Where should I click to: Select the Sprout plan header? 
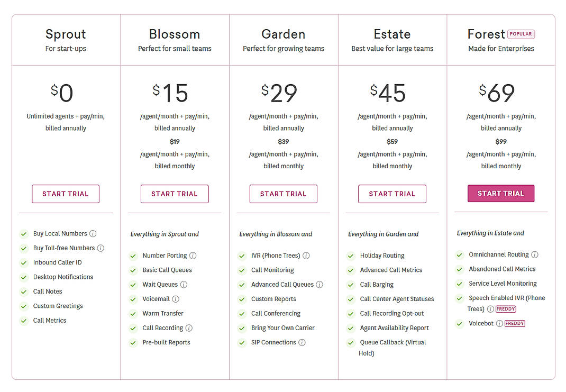point(65,34)
